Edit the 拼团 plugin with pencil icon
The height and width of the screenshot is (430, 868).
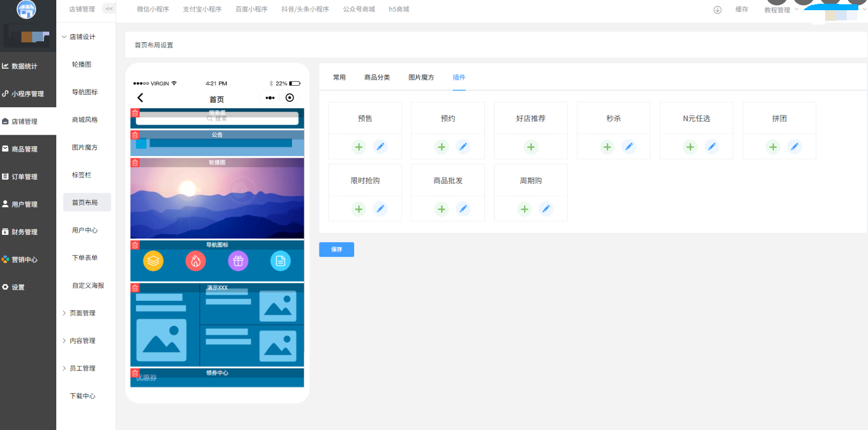coord(794,147)
